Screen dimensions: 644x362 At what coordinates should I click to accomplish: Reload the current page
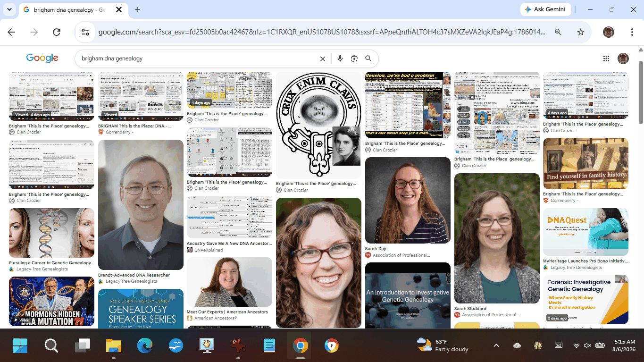[57, 32]
